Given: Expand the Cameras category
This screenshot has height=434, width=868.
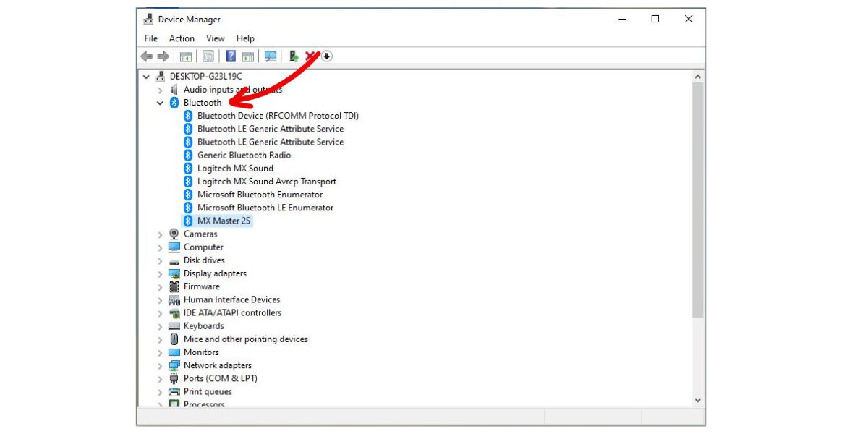Looking at the screenshot, I should (161, 234).
